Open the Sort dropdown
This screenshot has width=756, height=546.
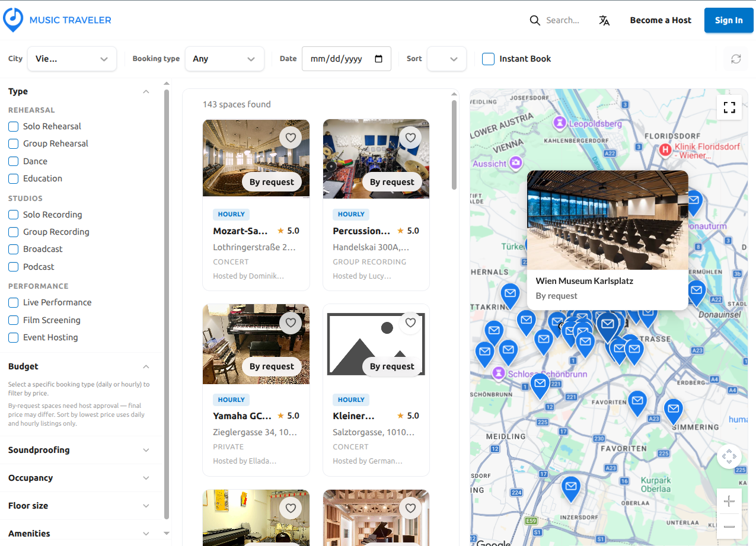[x=446, y=59]
